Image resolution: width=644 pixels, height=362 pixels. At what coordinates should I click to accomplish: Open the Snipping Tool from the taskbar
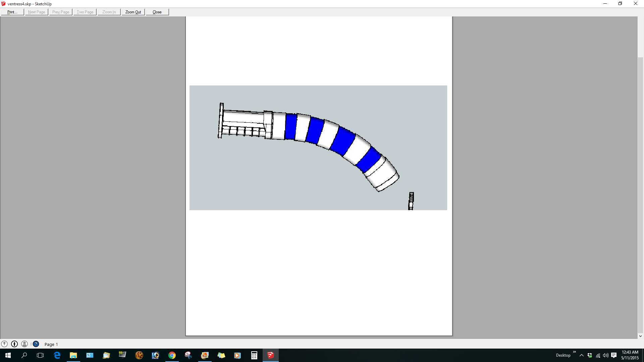(x=188, y=355)
